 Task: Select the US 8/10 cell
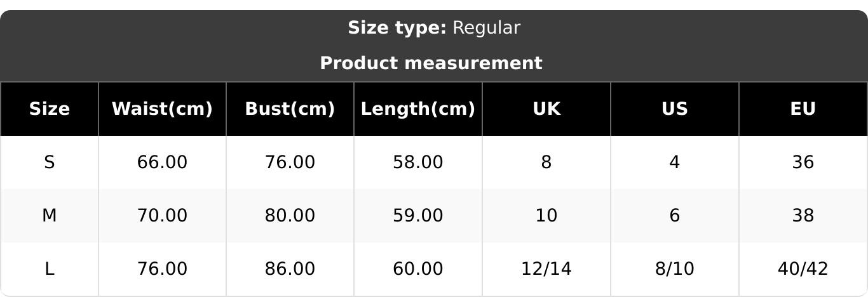pos(674,269)
